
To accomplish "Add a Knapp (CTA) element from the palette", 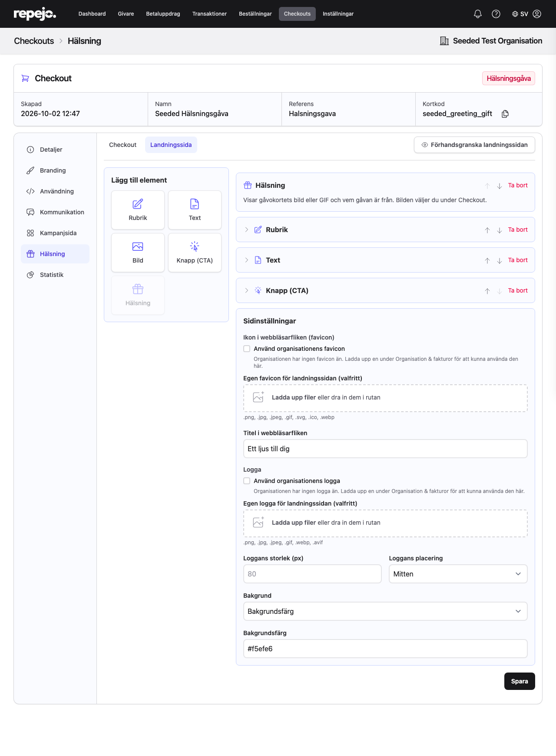I will (195, 253).
